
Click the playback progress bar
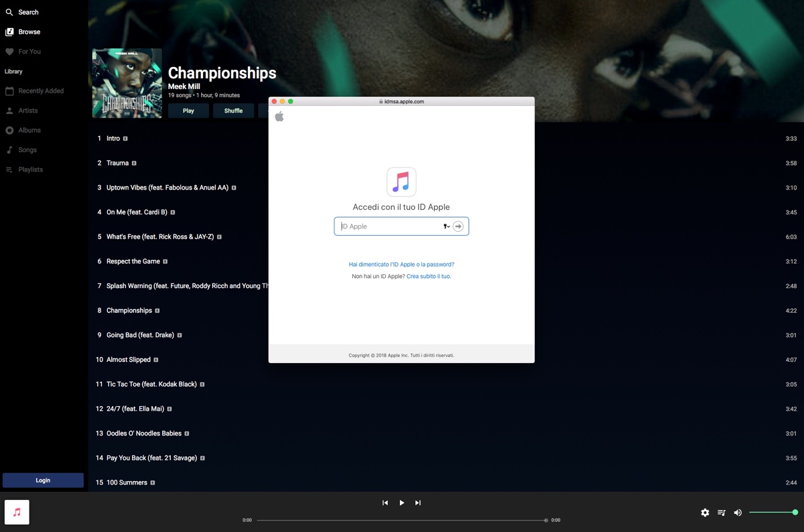(x=402, y=520)
